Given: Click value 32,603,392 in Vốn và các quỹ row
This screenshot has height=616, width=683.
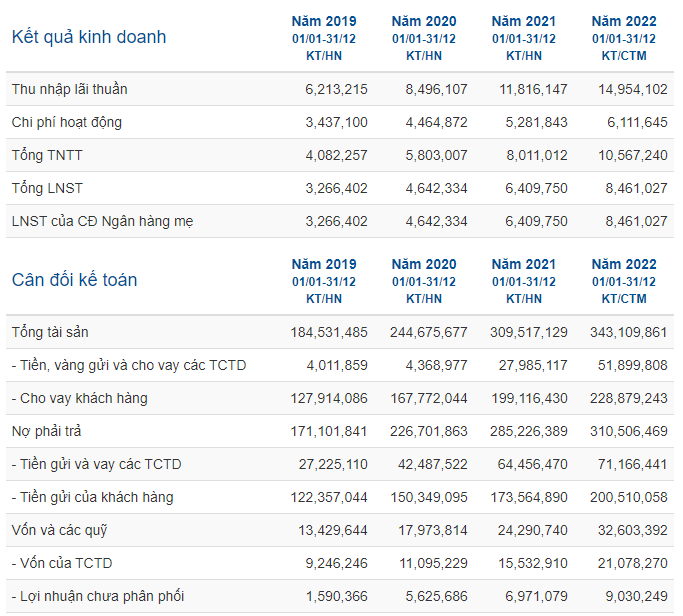Looking at the screenshot, I should click(x=632, y=530).
